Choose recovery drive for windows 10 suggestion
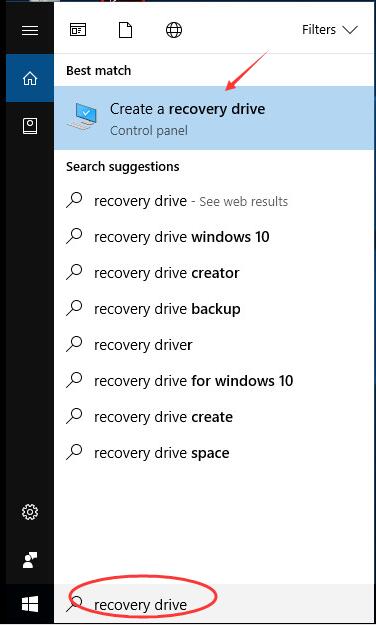376x626 pixels. [x=214, y=381]
